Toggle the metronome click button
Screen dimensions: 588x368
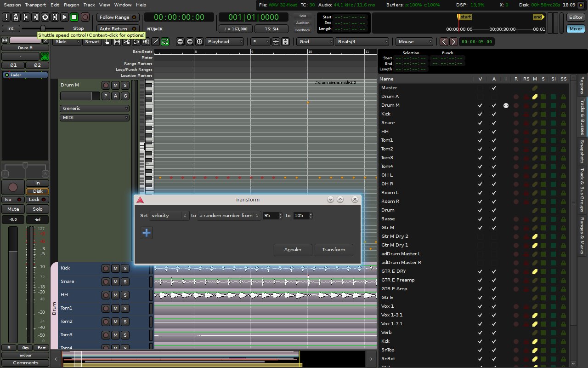16,17
